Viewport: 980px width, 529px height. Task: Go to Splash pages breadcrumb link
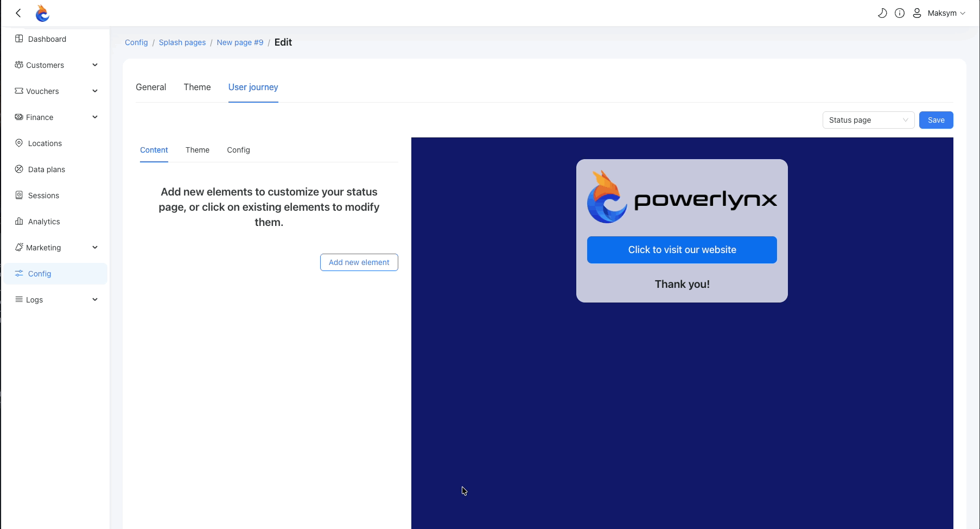click(x=182, y=42)
